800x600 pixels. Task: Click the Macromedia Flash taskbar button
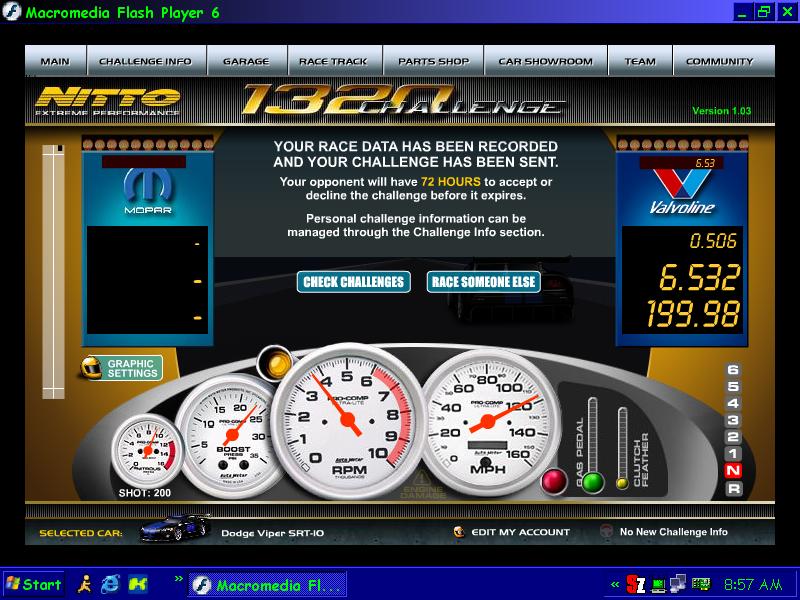tap(267, 584)
